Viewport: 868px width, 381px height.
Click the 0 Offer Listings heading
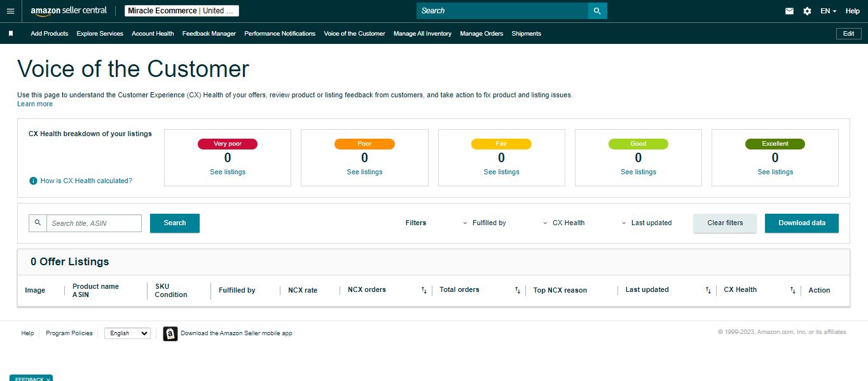click(x=70, y=261)
